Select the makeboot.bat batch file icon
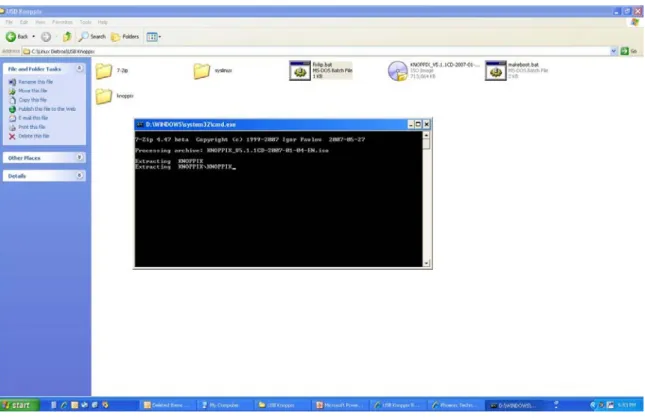This screenshot has width=645, height=420. pyautogui.click(x=495, y=71)
